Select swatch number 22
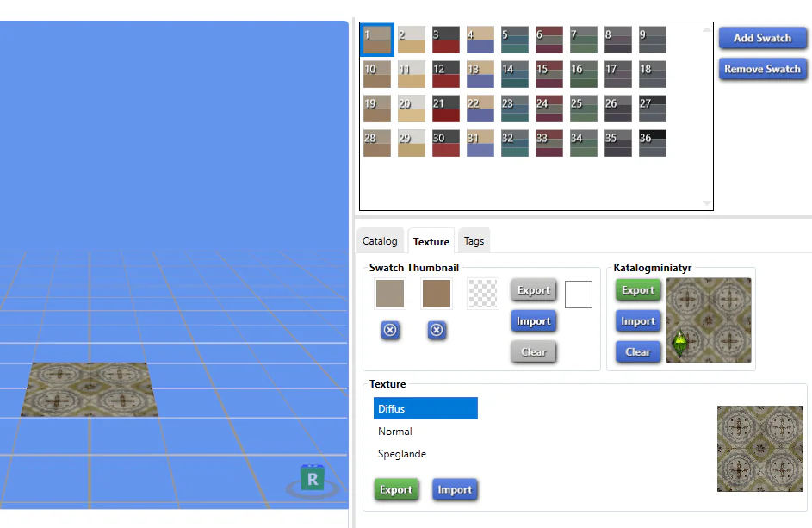 pyautogui.click(x=480, y=109)
